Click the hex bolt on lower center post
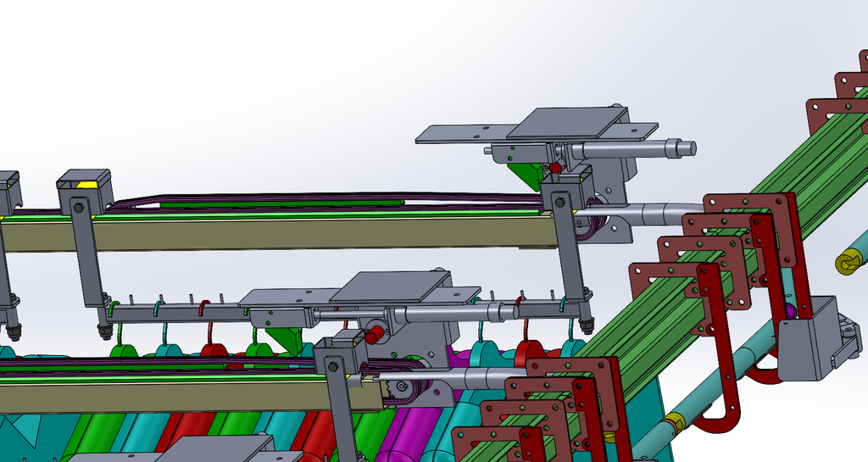868x462 pixels. (333, 366)
